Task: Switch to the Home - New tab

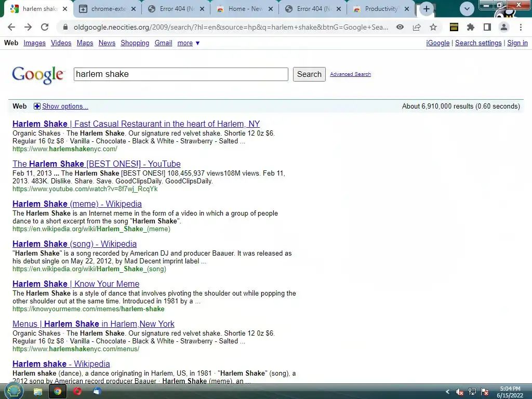Action: tap(244, 9)
